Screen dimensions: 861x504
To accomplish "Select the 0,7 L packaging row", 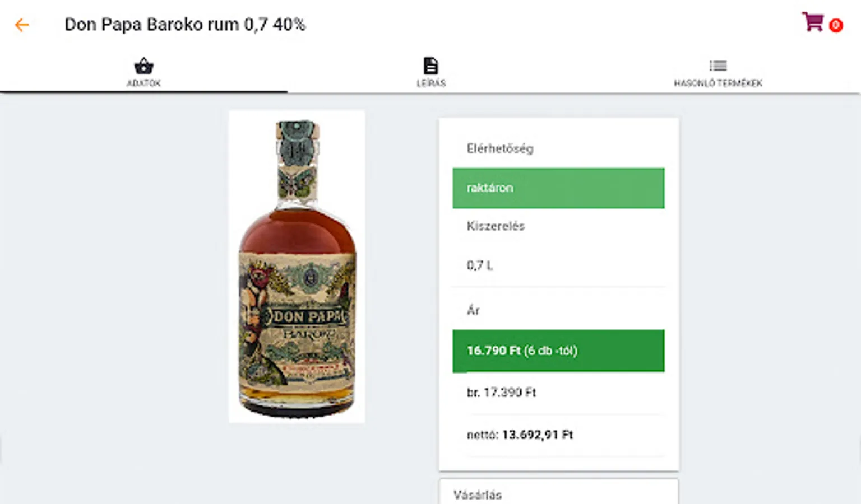I will (x=480, y=265).
